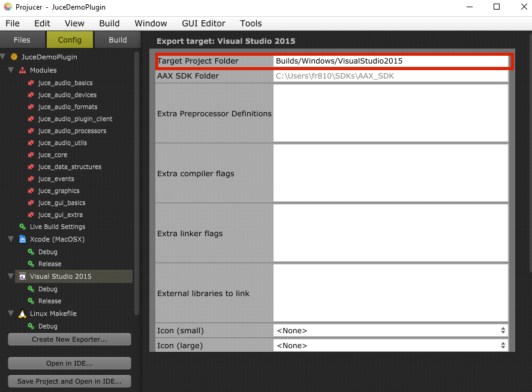
Task: Click the juce_core module icon
Action: [31, 155]
